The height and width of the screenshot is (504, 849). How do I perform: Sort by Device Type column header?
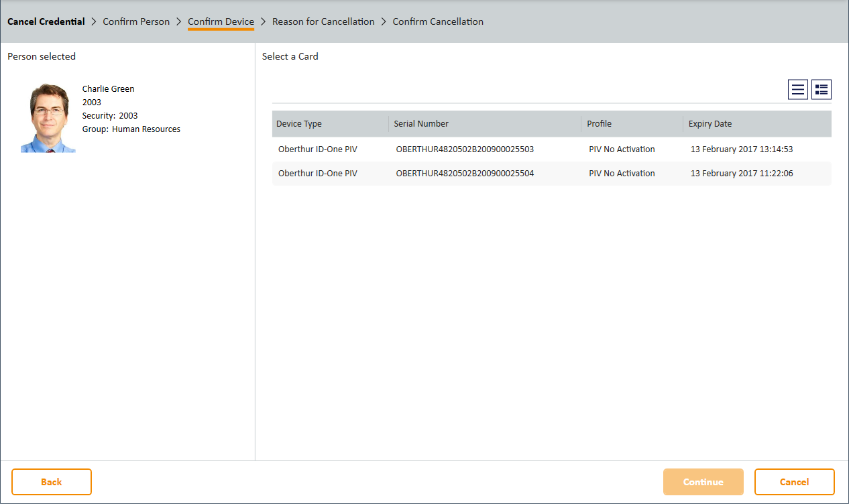(299, 124)
